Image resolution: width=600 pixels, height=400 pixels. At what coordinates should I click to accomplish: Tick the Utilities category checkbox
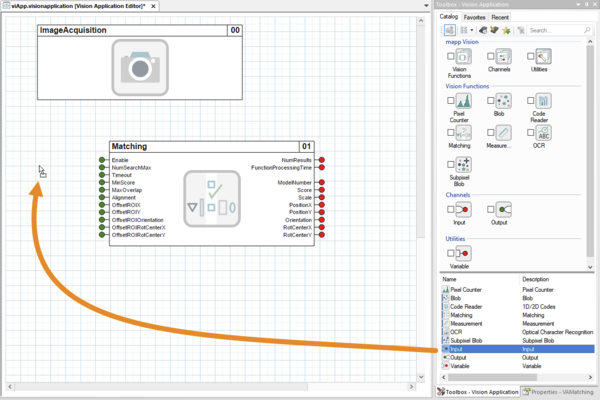530,56
